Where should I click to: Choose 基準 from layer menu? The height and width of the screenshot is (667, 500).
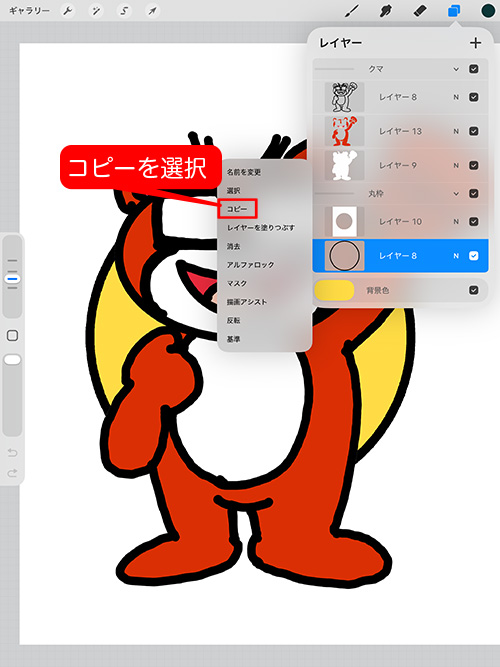coord(234,339)
